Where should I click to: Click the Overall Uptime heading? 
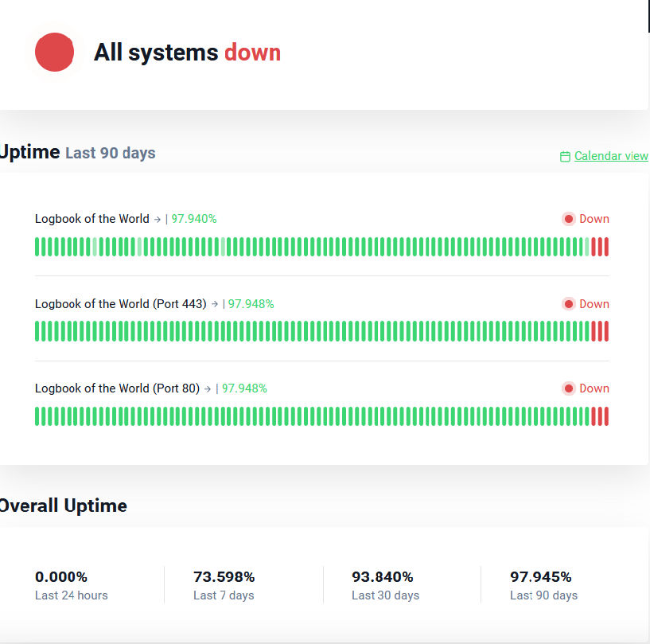click(63, 505)
